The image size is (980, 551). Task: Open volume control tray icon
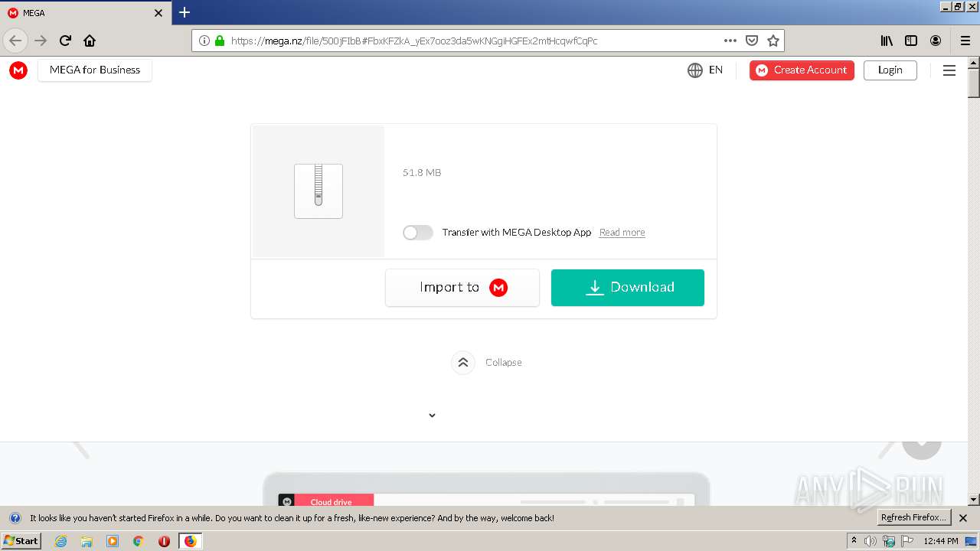click(x=871, y=541)
